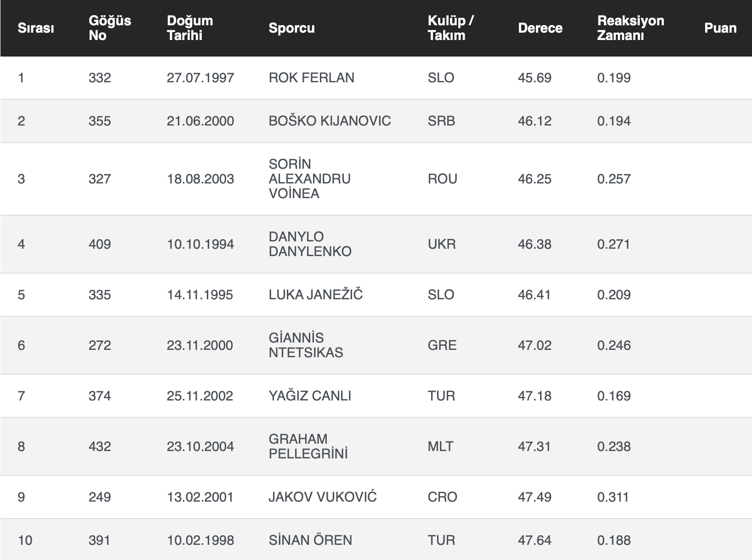Select SORİN ALEXANDRU VOİNEA's name cell
Screen dimensions: 752x560
pyautogui.click(x=309, y=179)
